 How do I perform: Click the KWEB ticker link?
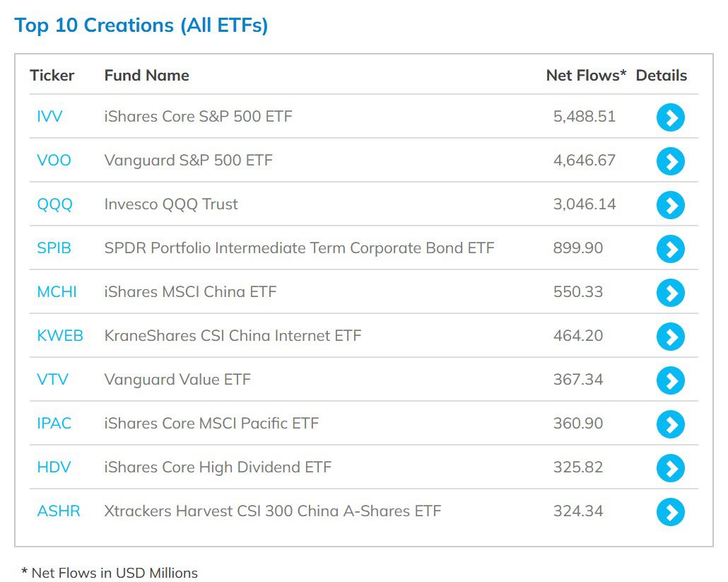click(x=60, y=336)
